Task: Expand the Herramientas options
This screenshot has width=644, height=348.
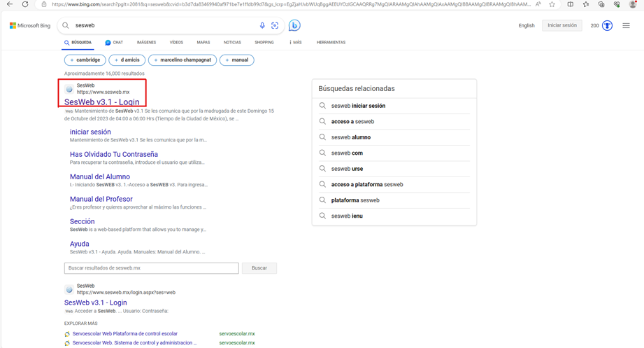Action: pos(331,43)
